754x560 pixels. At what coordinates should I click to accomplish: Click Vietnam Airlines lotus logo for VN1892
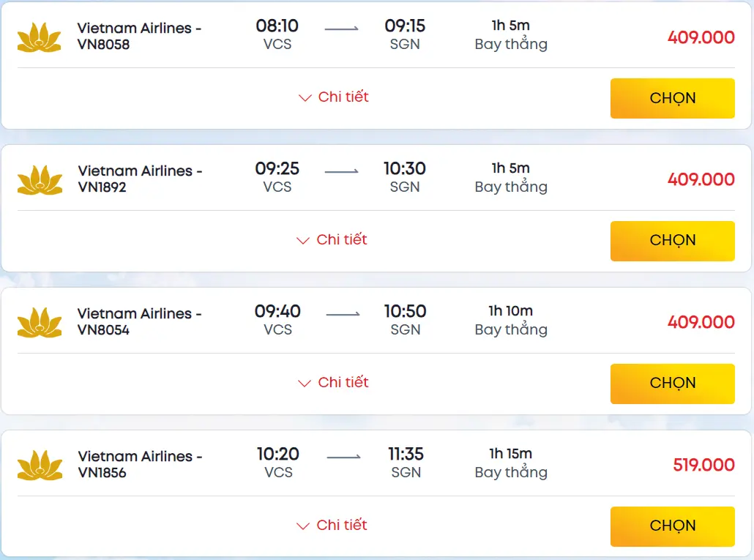coord(40,179)
